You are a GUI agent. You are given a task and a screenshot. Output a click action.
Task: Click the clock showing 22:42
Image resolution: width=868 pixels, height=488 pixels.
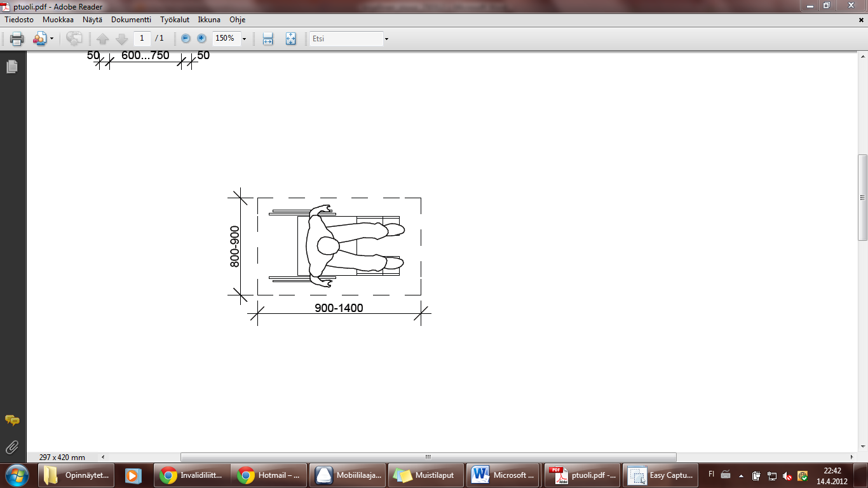pos(832,475)
